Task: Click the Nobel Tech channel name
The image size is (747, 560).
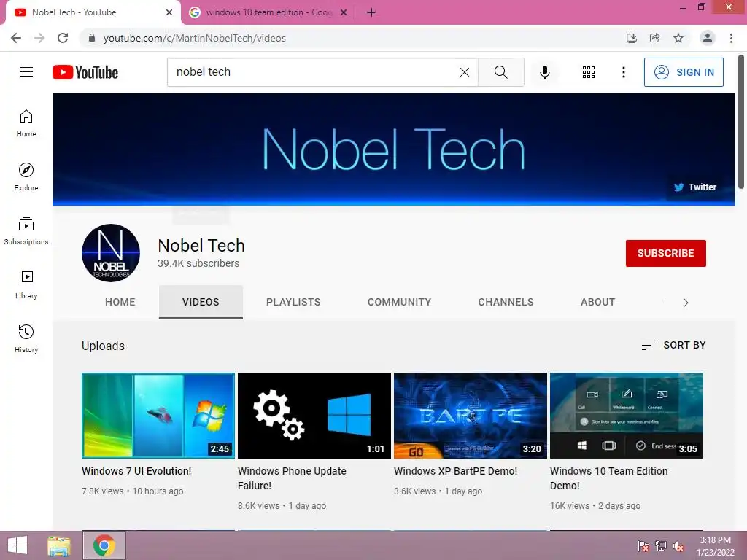Action: coord(201,245)
